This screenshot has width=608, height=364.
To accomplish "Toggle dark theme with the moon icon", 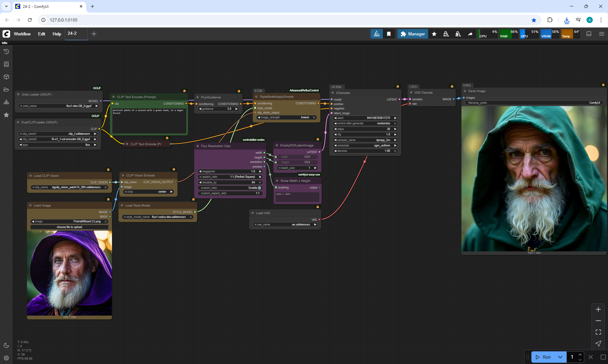I will click(x=6, y=345).
